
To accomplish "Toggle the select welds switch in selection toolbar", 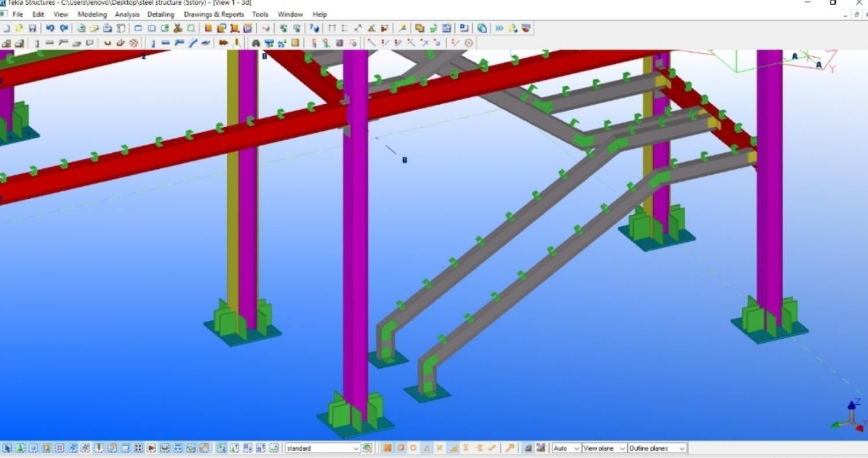I will tap(98, 448).
